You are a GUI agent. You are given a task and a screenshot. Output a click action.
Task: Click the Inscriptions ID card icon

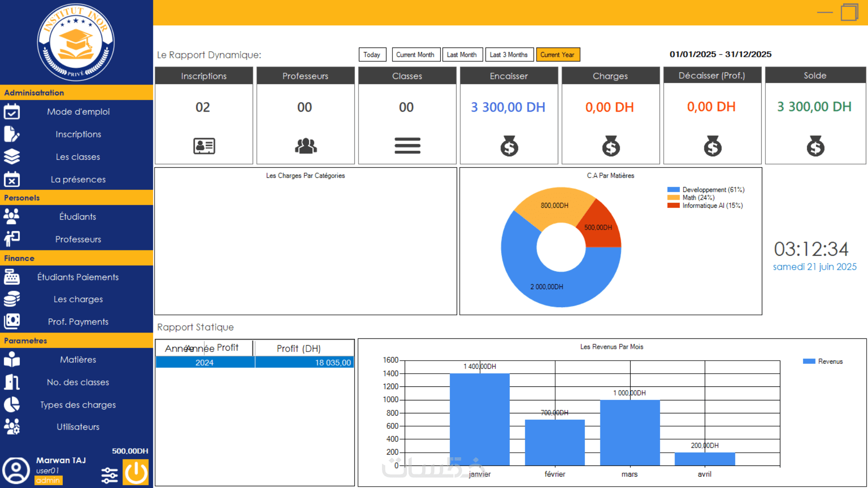(204, 146)
